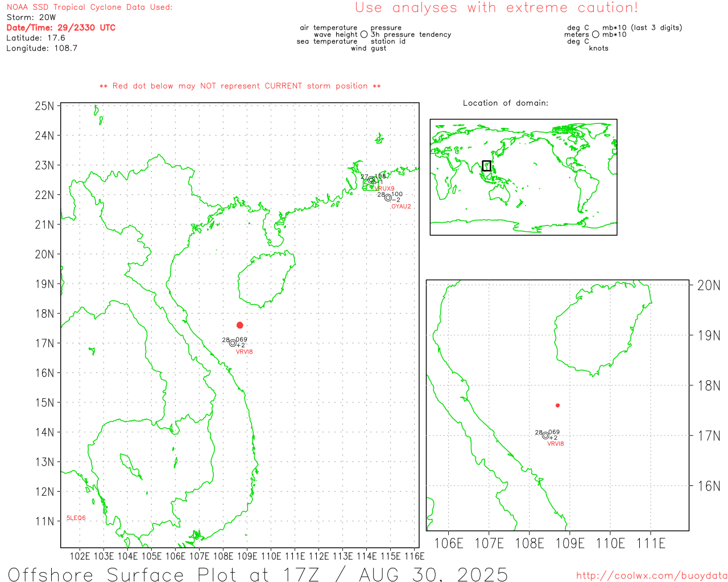This screenshot has height=582, width=728.
Task: Click pressure value '100' beside OYAU2
Action: point(397,194)
